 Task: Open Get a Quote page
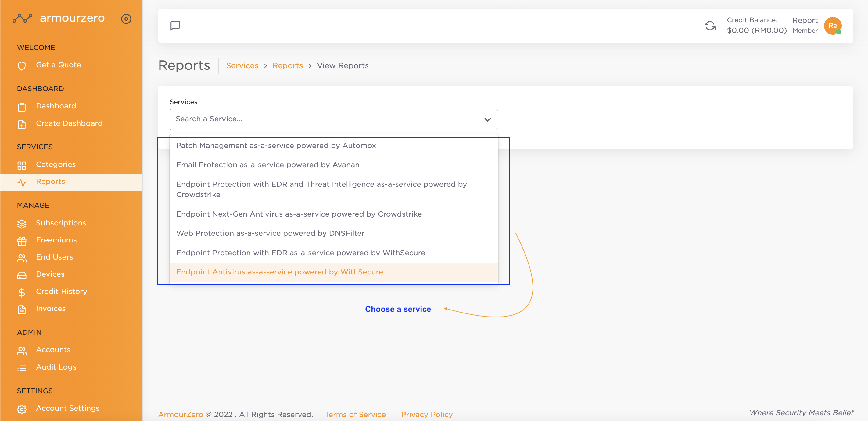[58, 65]
